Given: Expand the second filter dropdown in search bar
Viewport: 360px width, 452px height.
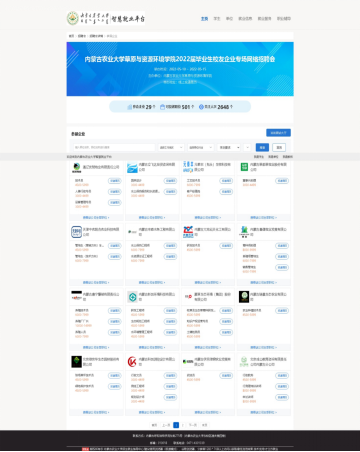Looking at the screenshot, I should click(x=201, y=147).
